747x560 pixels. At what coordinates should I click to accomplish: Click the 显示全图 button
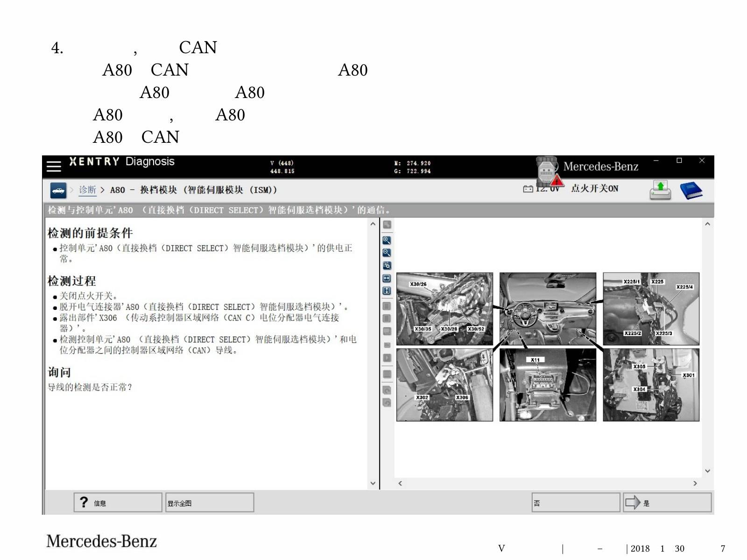[210, 503]
